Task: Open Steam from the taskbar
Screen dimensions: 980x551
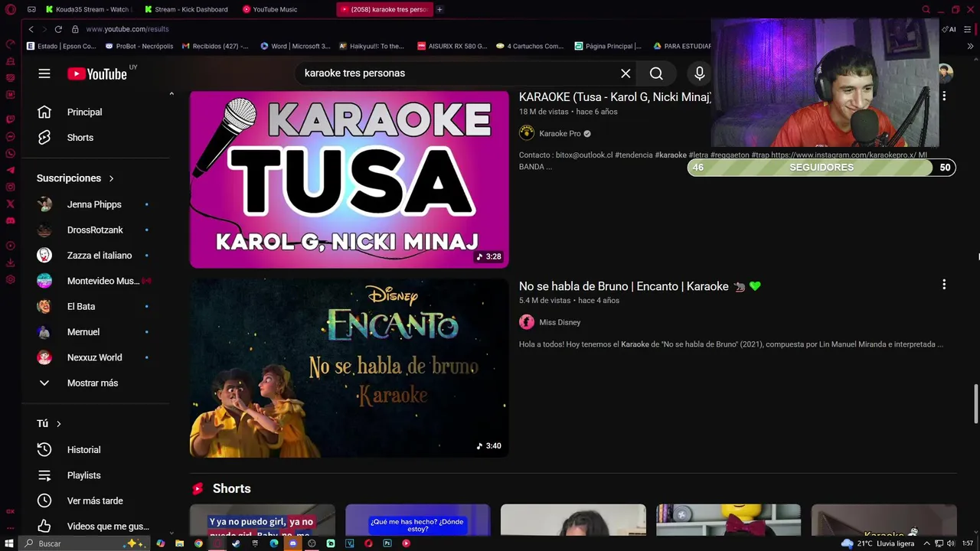Action: 236,543
